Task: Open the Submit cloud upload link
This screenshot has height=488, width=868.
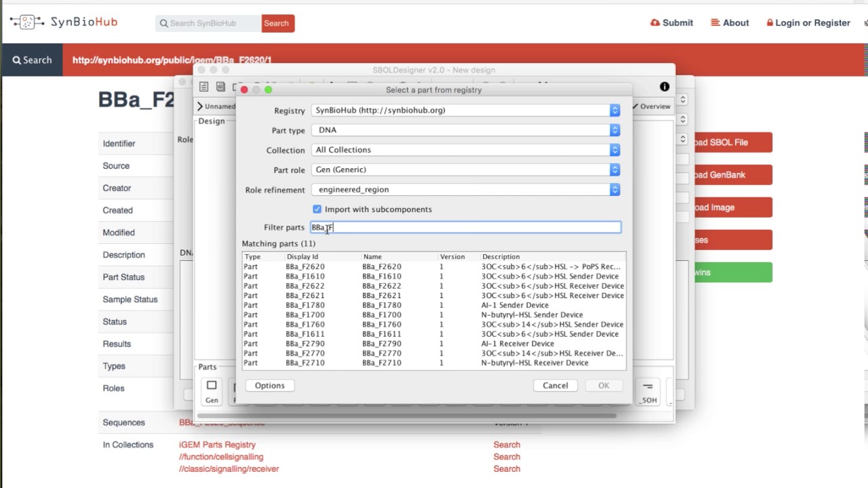Action: click(x=671, y=22)
